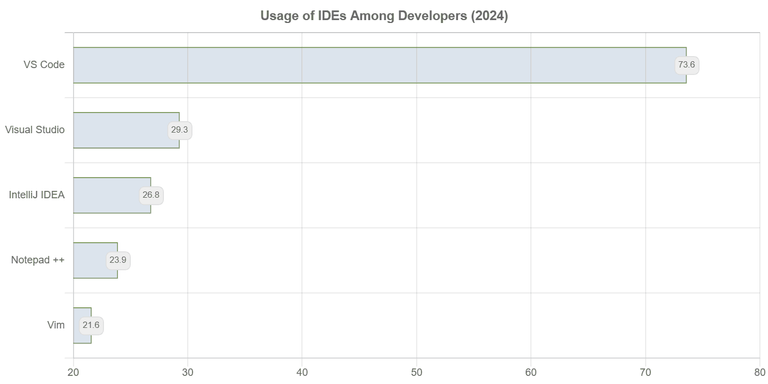768x384 pixels.
Task: Click the VS Code bar
Action: click(380, 65)
